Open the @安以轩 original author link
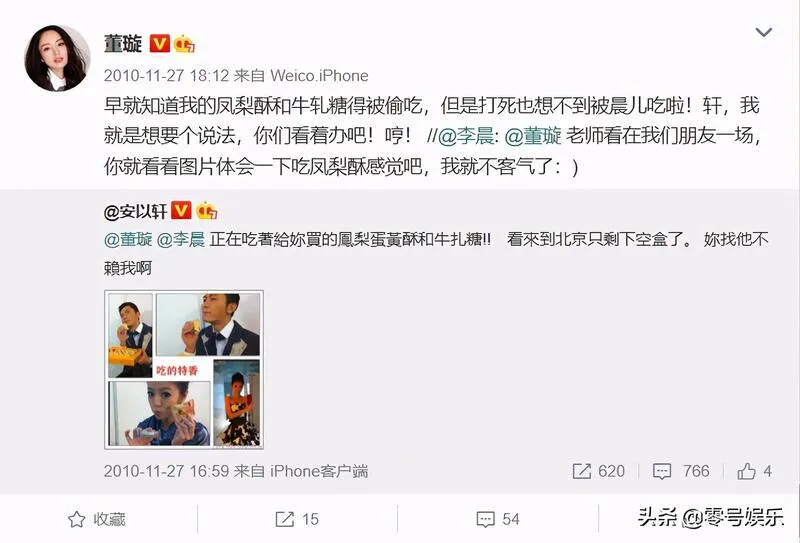Screen dimensions: 800x543 pyautogui.click(x=135, y=211)
